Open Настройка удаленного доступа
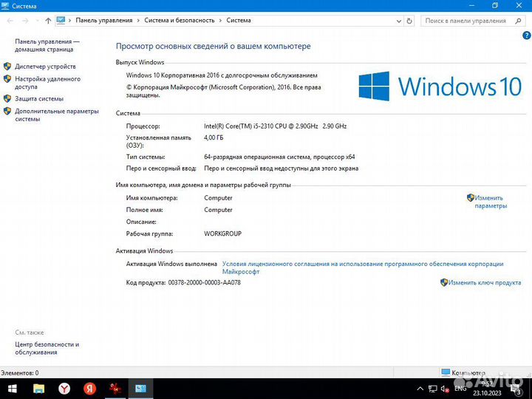The width and height of the screenshot is (532, 399). pyautogui.click(x=47, y=83)
